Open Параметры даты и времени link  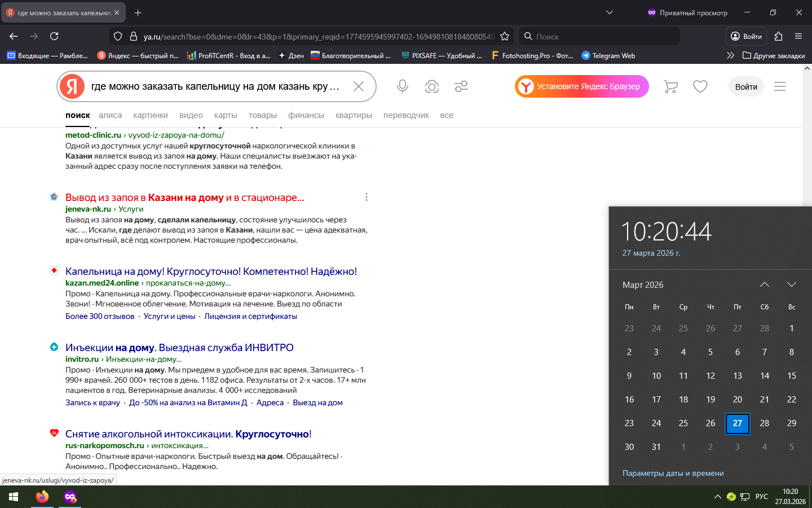pos(673,473)
